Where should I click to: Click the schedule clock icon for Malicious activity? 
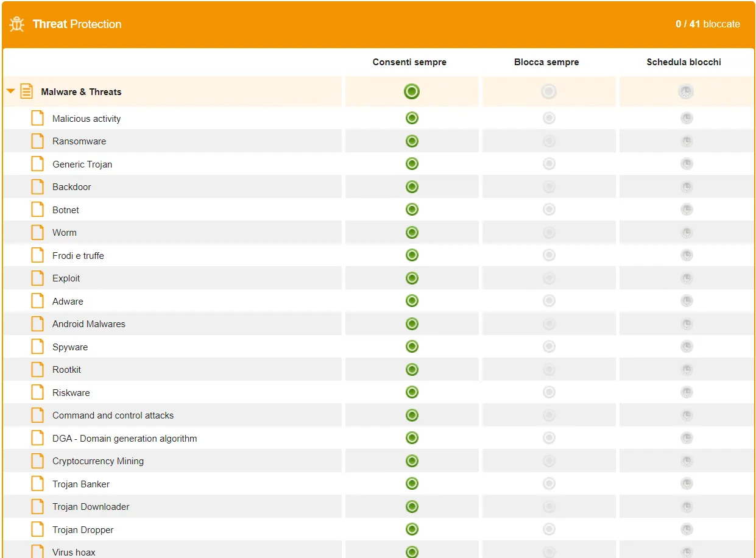tap(687, 118)
